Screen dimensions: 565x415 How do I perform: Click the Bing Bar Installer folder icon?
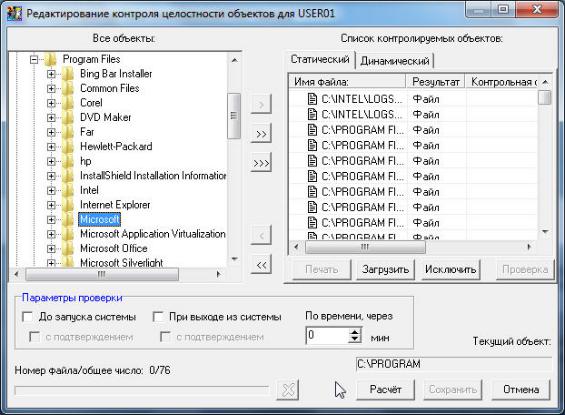[x=68, y=74]
